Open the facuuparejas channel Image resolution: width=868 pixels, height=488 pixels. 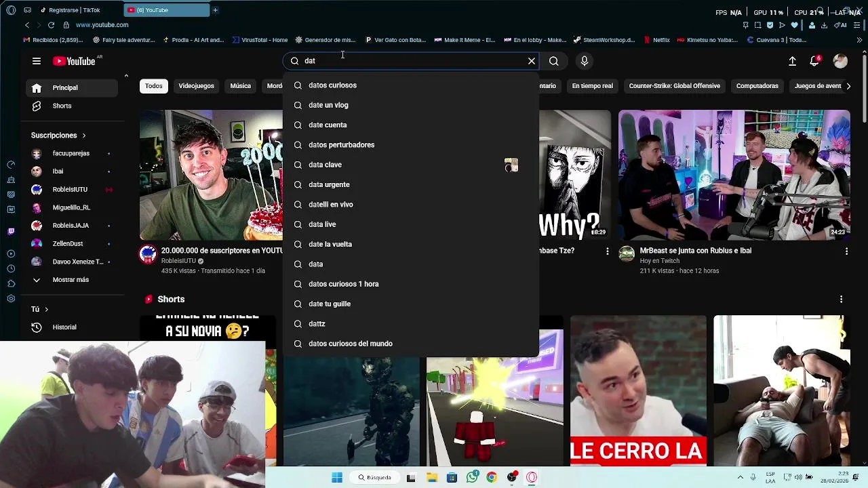click(x=72, y=153)
